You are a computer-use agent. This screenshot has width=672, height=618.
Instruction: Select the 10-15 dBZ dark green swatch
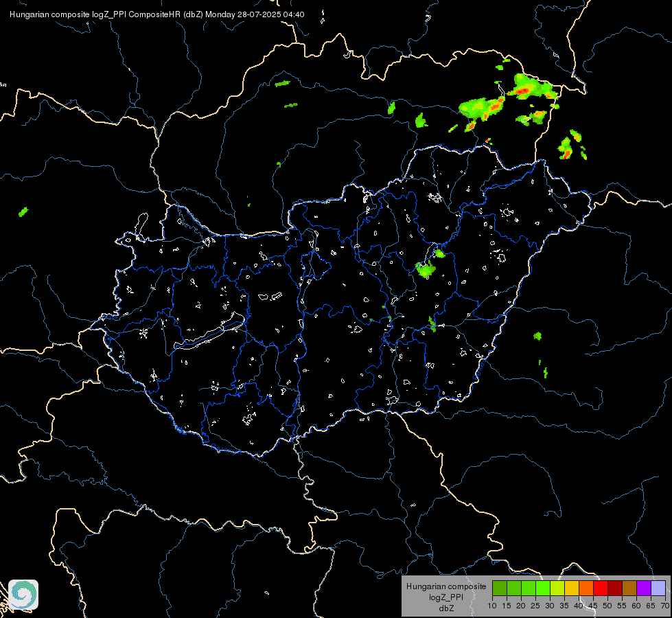click(x=500, y=588)
